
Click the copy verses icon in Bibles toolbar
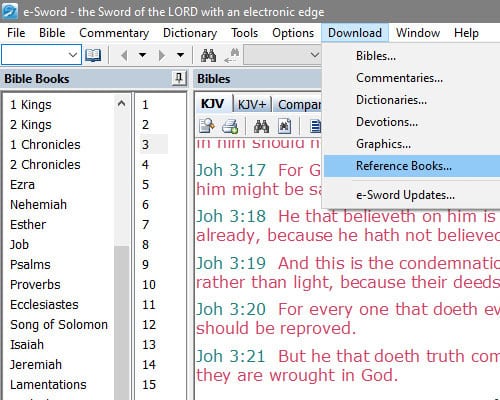(207, 126)
